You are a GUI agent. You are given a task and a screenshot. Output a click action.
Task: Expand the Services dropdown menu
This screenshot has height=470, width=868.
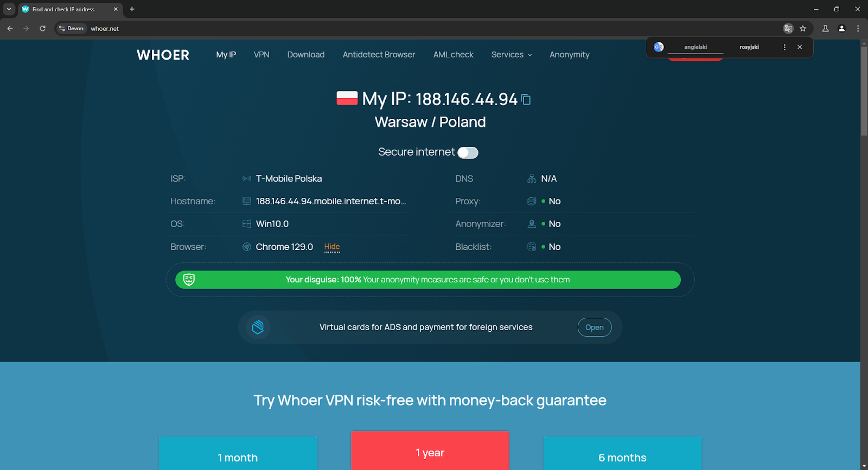click(512, 55)
